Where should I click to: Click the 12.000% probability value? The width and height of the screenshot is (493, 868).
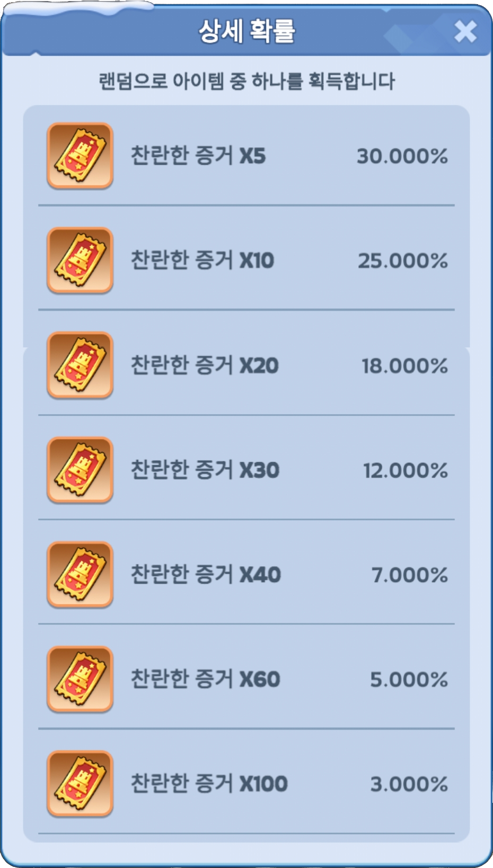point(406,470)
